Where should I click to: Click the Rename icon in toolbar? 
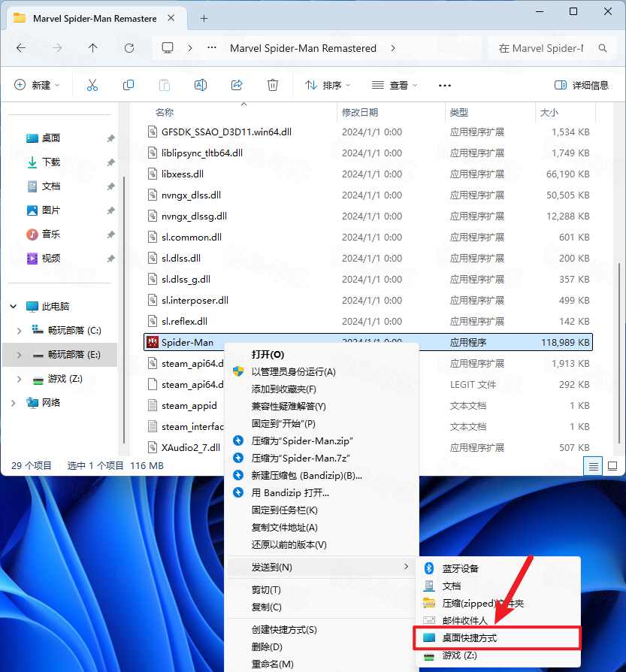click(x=201, y=85)
